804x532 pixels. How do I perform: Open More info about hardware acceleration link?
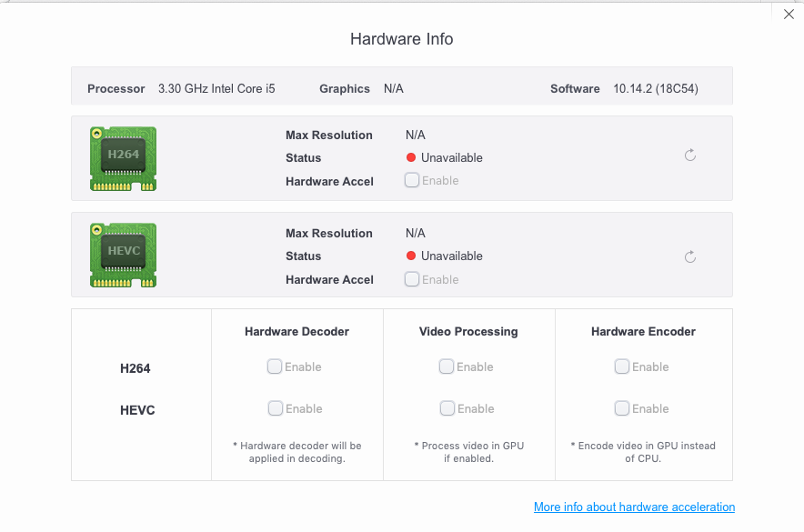point(634,507)
